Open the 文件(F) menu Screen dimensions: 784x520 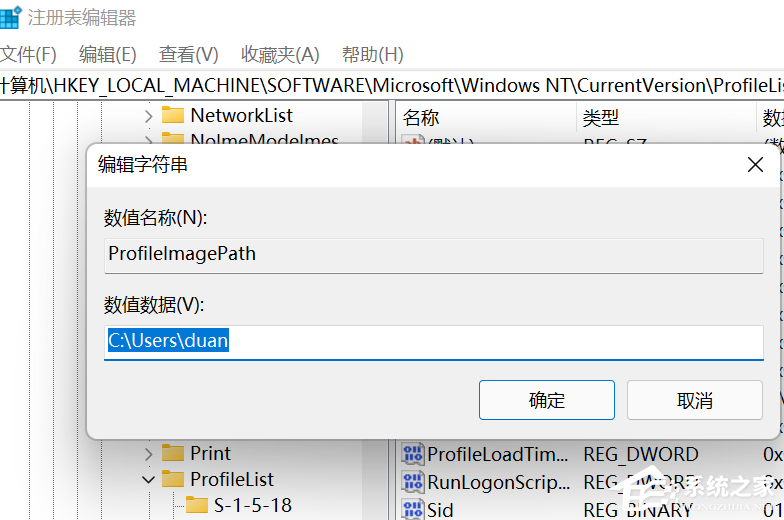[x=28, y=54]
